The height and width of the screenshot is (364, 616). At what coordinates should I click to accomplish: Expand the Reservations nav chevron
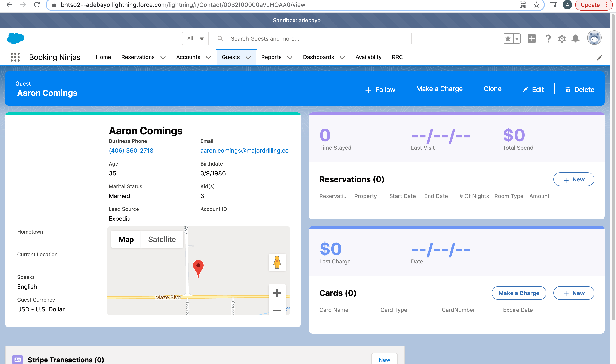163,58
